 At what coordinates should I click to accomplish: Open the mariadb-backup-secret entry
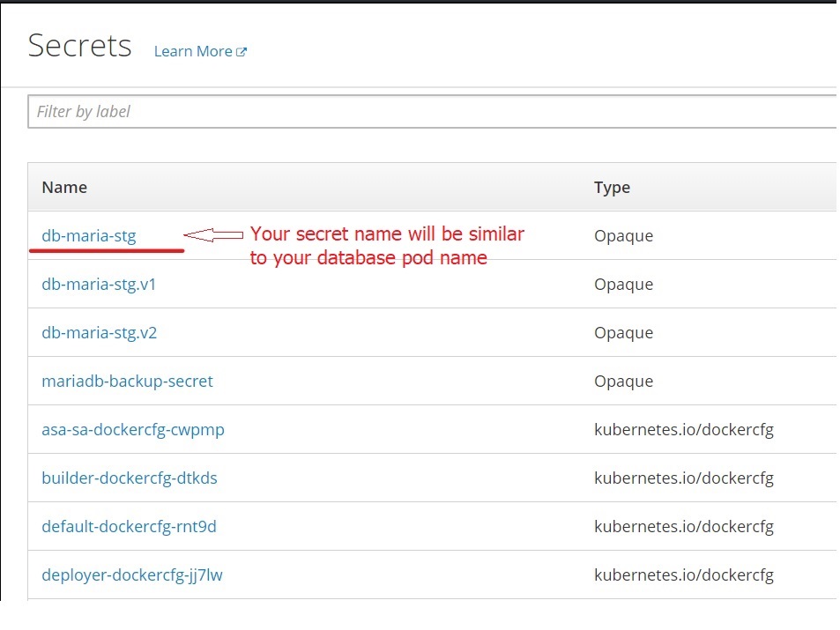[127, 382]
